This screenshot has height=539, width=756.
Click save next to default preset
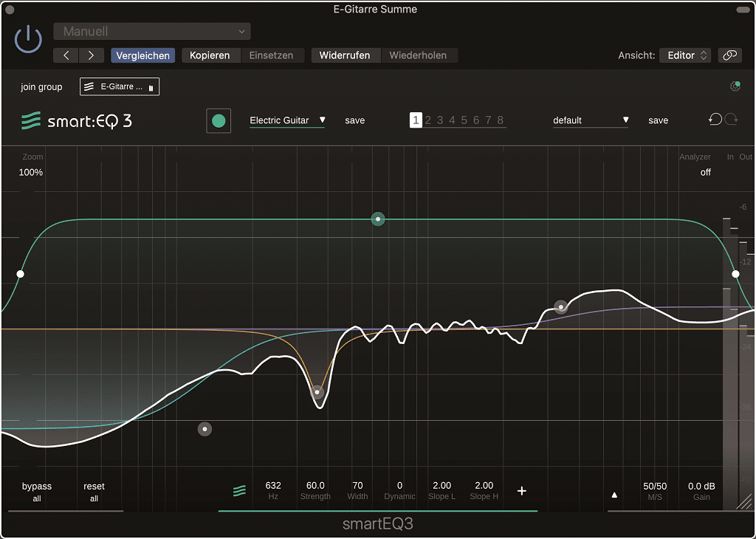[658, 120]
